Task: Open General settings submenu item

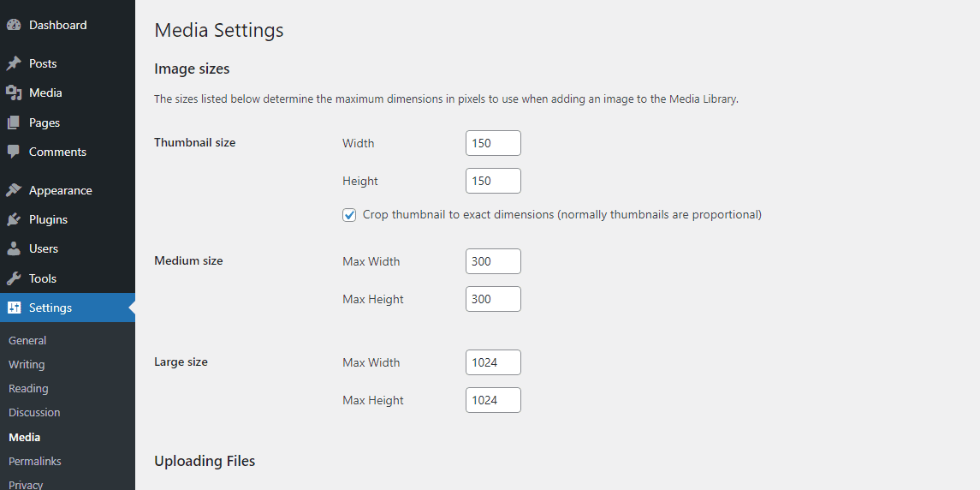Action: (27, 340)
